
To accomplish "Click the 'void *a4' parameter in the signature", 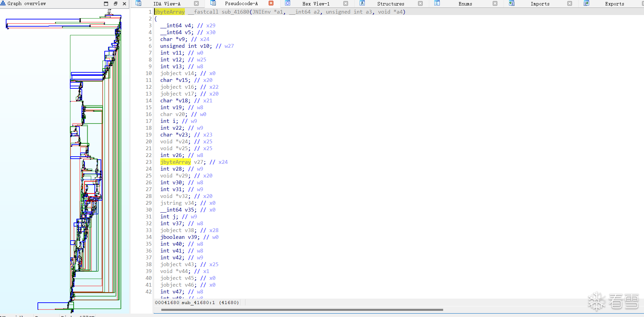I will 390,12.
